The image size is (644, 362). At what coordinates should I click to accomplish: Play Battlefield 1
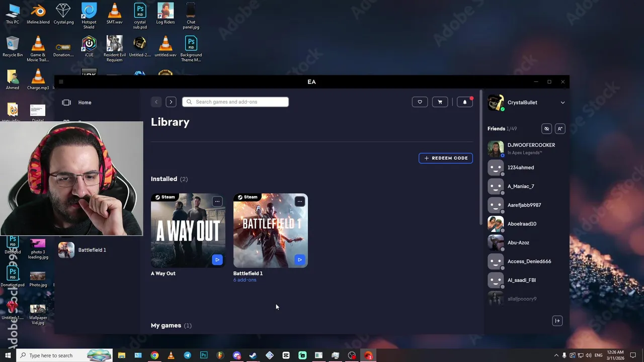300,260
